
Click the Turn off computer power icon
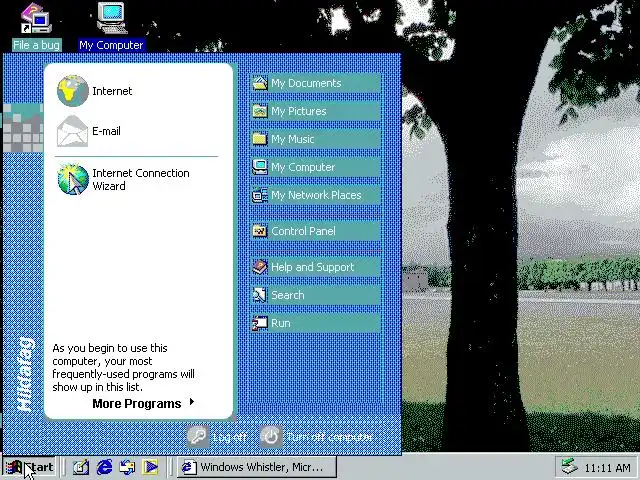pos(271,436)
